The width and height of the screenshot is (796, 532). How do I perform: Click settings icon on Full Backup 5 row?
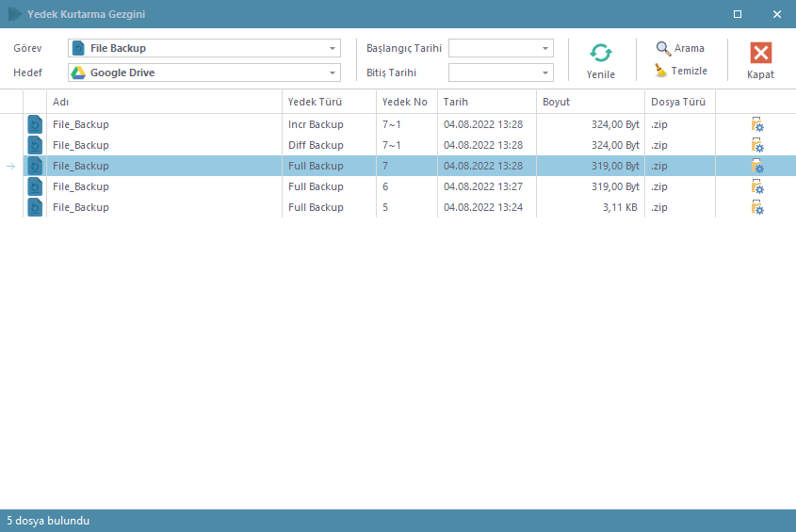[756, 207]
